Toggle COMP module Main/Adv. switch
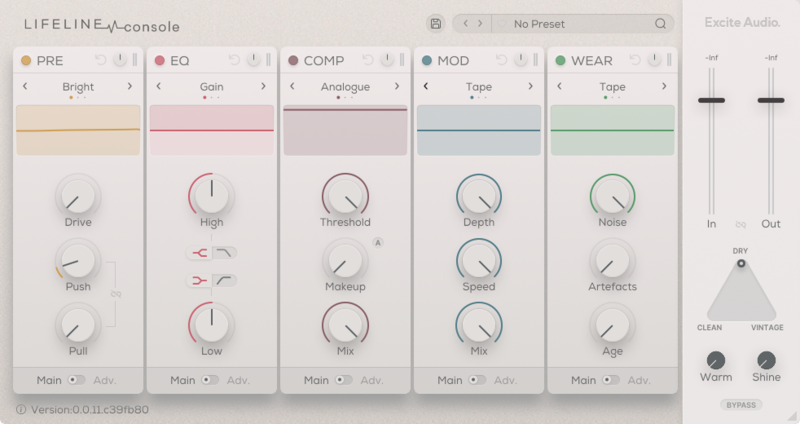Image resolution: width=800 pixels, height=424 pixels. pos(343,380)
